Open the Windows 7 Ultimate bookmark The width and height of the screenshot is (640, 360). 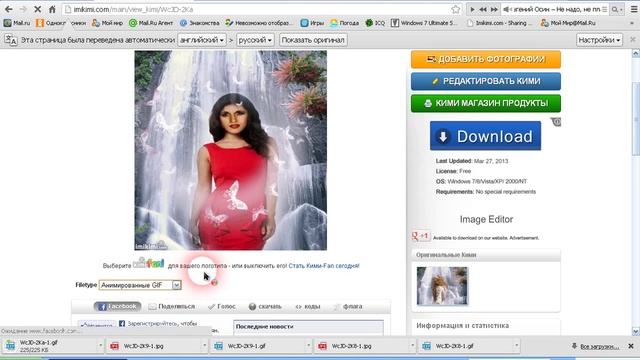click(425, 23)
